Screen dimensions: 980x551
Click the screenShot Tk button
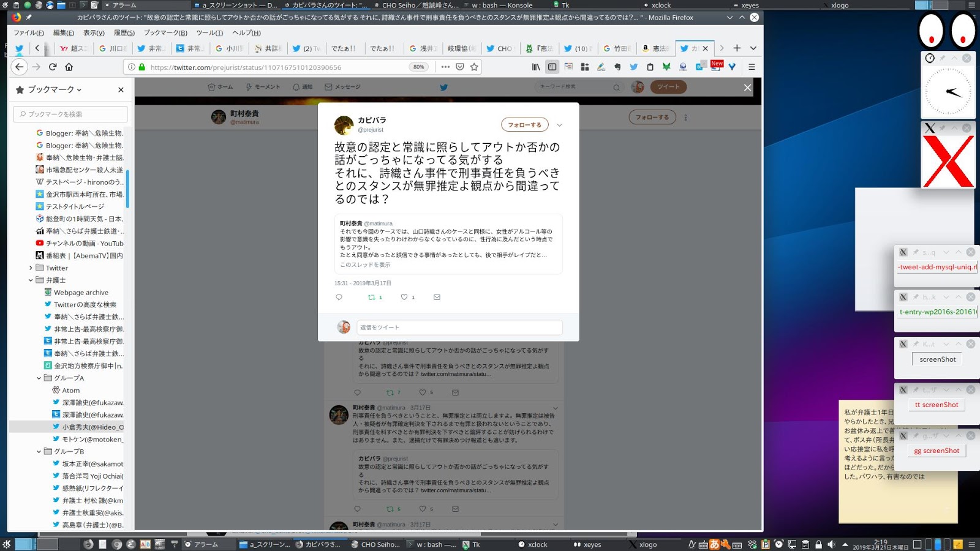[937, 359]
